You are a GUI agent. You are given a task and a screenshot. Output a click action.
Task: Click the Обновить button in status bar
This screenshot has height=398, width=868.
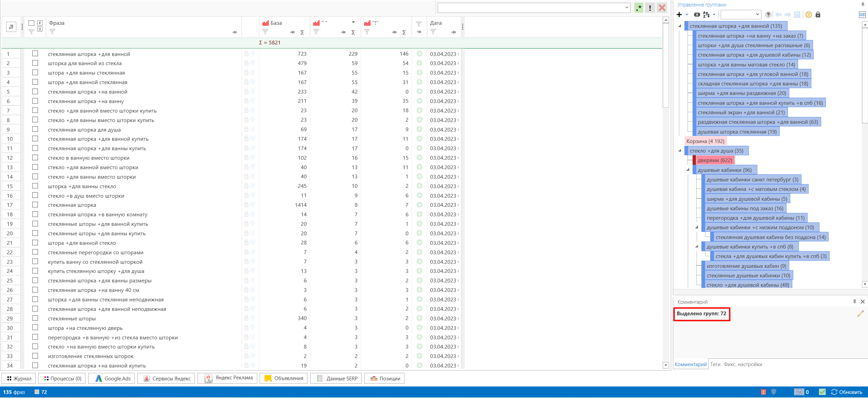(847, 392)
